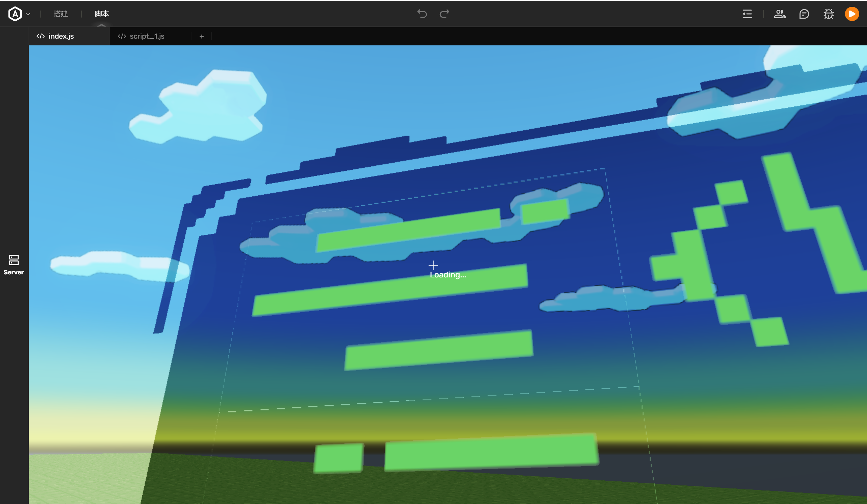Click the Loading... text in viewport
Screen dimensions: 867x504
tap(448, 275)
